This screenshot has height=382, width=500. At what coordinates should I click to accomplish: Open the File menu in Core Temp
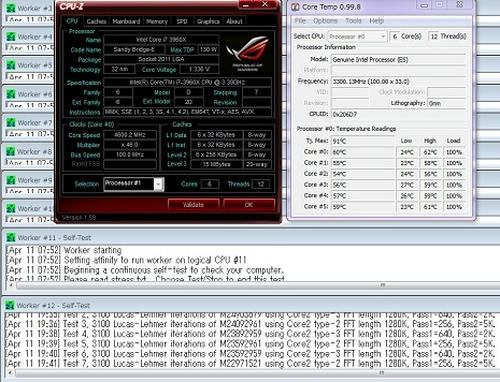tap(300, 21)
